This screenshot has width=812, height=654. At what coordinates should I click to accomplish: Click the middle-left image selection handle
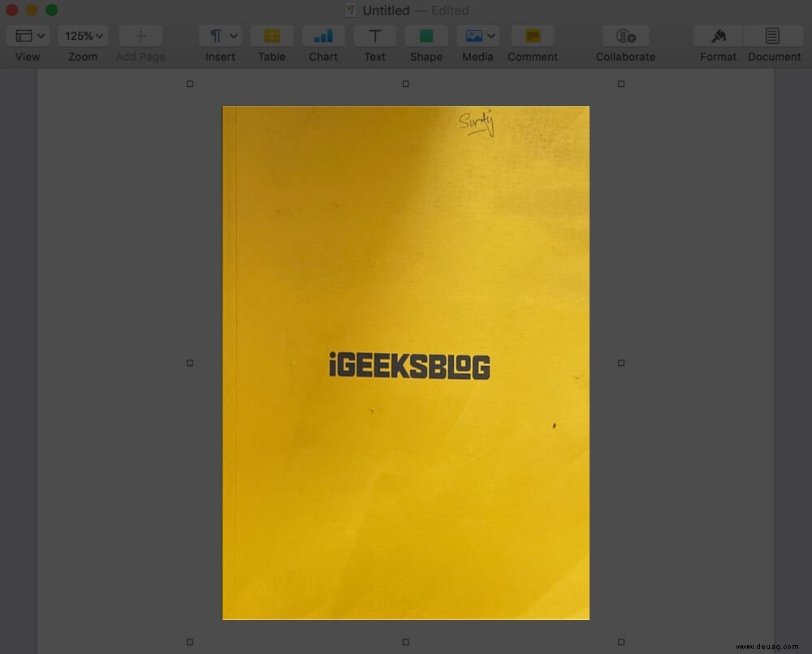click(190, 364)
